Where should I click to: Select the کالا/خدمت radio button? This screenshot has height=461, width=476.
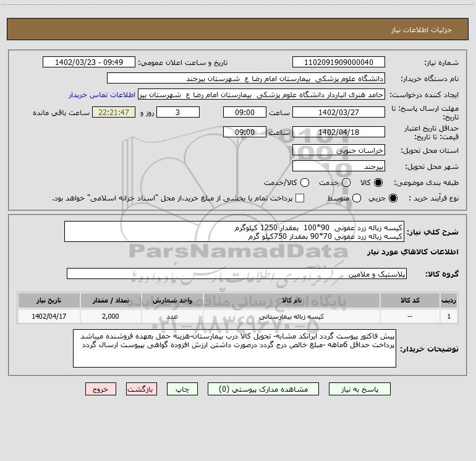point(305,183)
